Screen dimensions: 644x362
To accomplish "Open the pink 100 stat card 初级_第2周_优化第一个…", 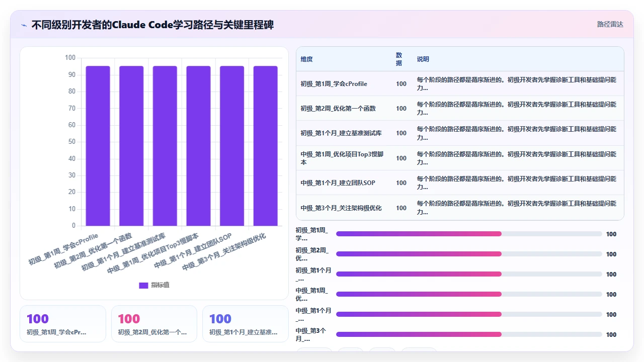I will 154,324.
